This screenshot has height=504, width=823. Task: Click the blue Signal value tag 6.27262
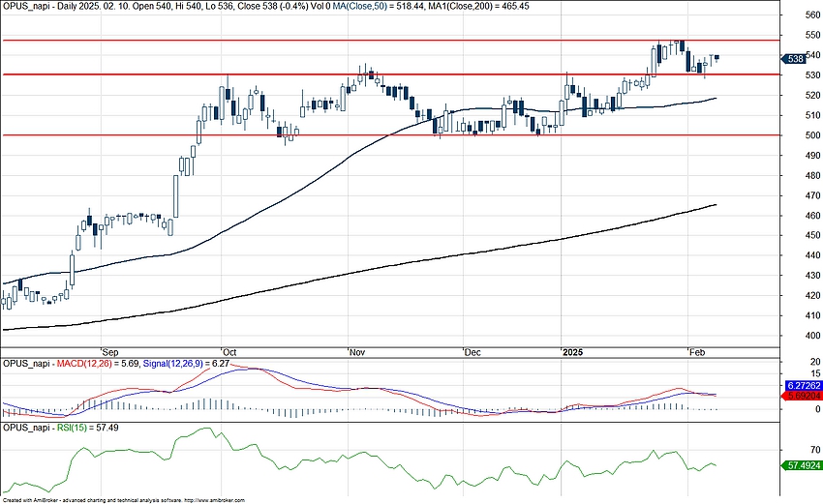801,385
